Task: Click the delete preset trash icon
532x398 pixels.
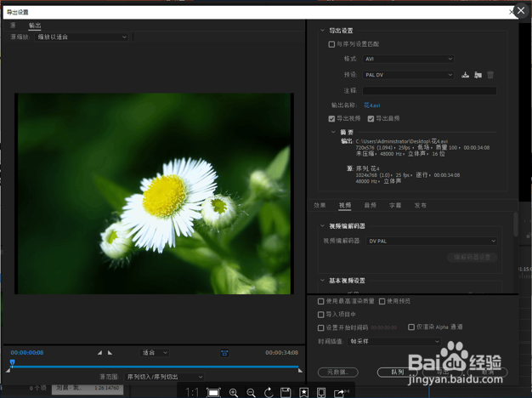Action: [x=490, y=75]
